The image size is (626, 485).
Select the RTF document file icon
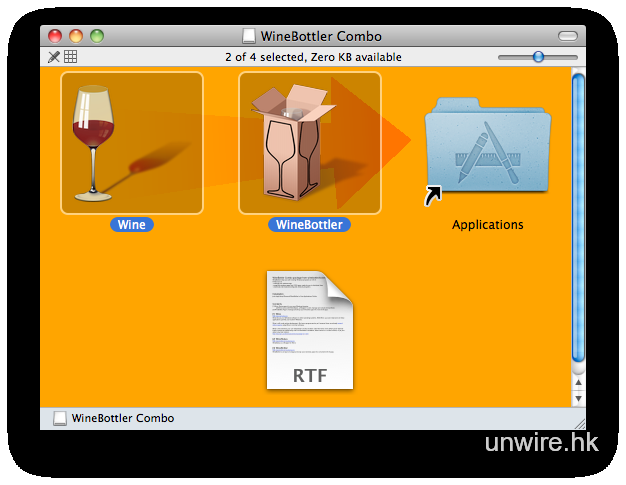(x=309, y=330)
